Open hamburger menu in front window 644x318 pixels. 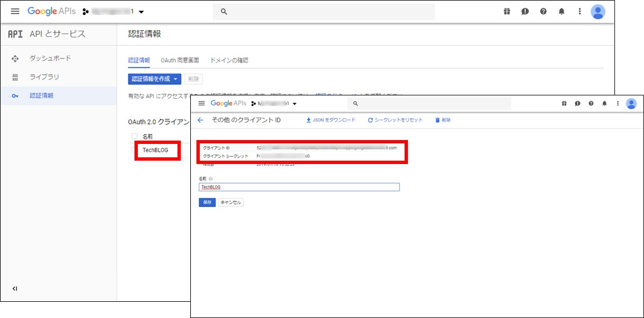[x=201, y=104]
